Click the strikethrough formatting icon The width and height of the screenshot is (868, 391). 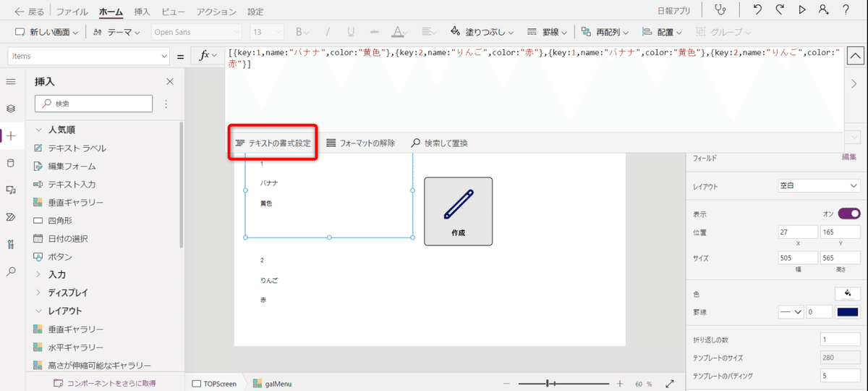coord(374,32)
